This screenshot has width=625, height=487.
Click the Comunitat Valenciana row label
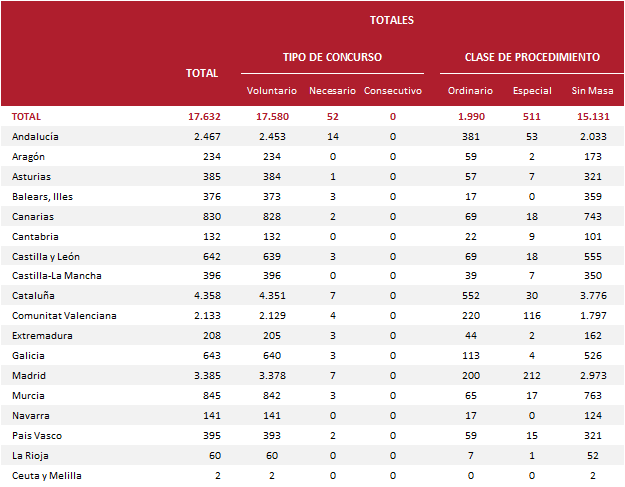coord(64,316)
